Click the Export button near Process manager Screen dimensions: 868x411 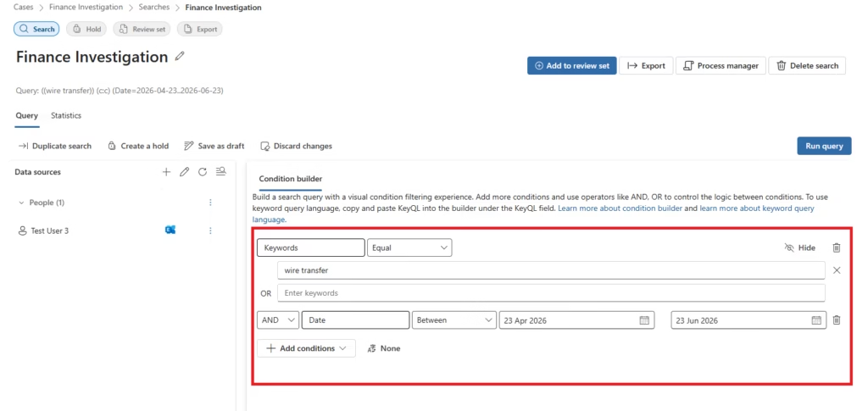point(646,65)
